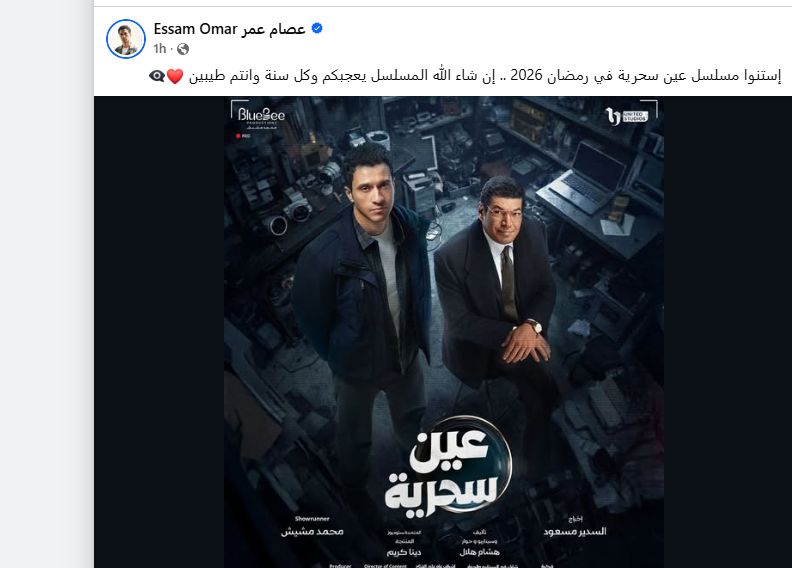Click the Essam Omar عصام عمر name link
The height and width of the screenshot is (568, 792).
[x=229, y=29]
